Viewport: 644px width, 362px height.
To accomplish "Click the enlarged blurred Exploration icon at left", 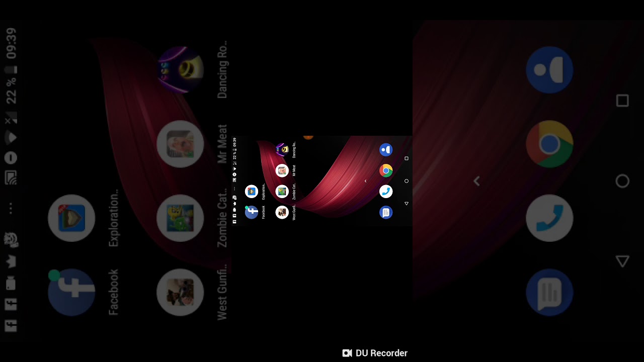I will (71, 219).
